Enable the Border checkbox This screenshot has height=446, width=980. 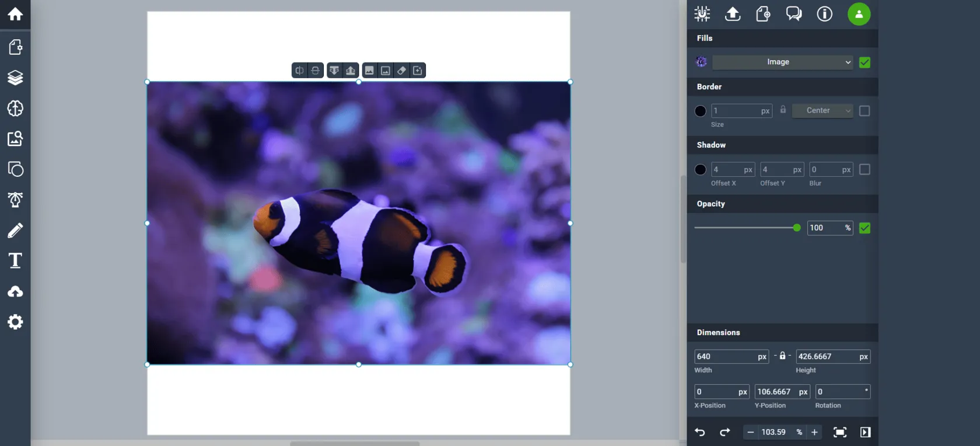pos(864,111)
